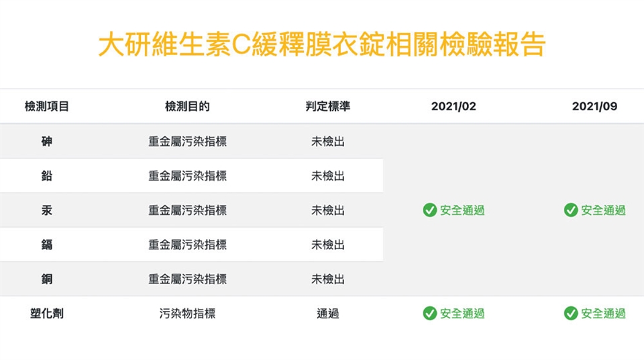Select the 鉛 row label
This screenshot has height=360, width=644.
pyautogui.click(x=46, y=176)
